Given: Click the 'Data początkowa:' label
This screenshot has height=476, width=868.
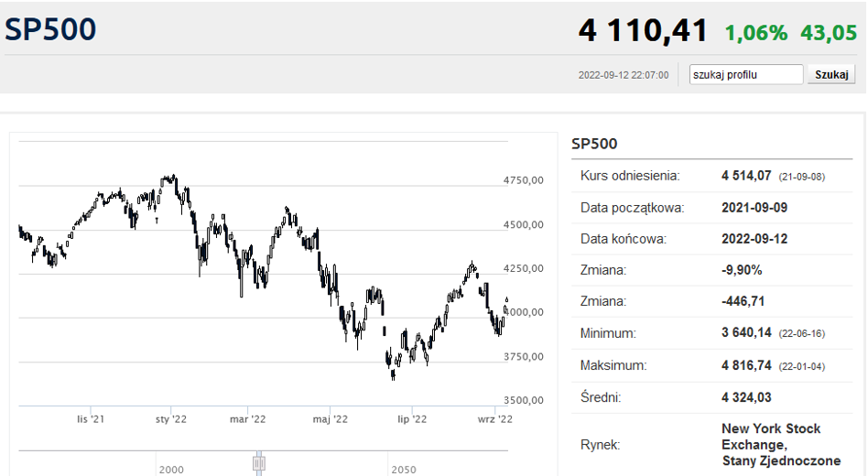Looking at the screenshot, I should click(x=632, y=208).
